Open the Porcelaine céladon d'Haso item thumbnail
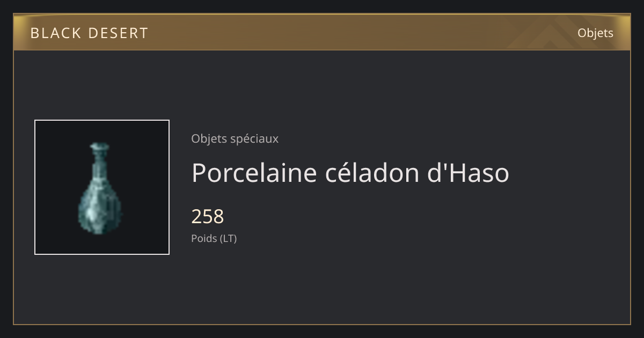The height and width of the screenshot is (338, 644). pyautogui.click(x=102, y=187)
